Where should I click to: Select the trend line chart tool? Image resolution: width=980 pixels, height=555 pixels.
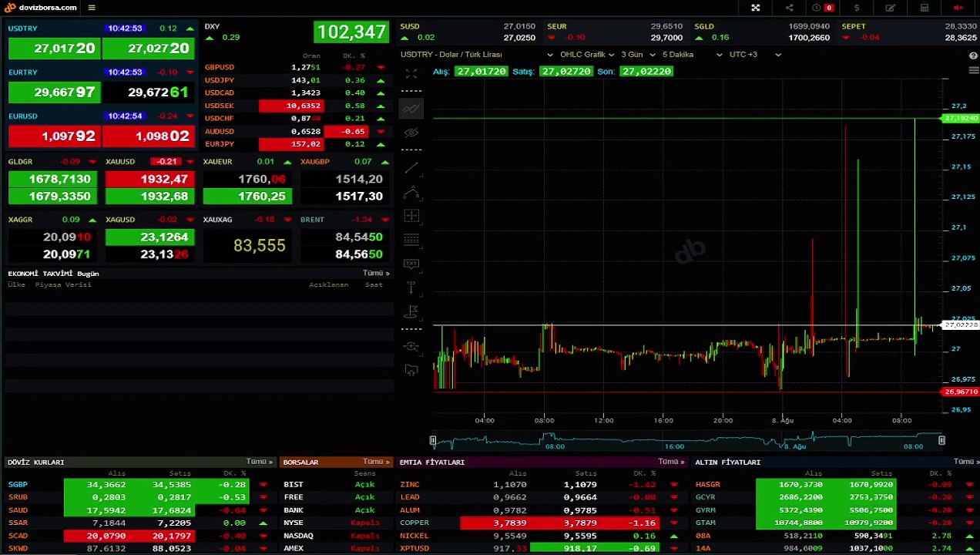[x=411, y=109]
